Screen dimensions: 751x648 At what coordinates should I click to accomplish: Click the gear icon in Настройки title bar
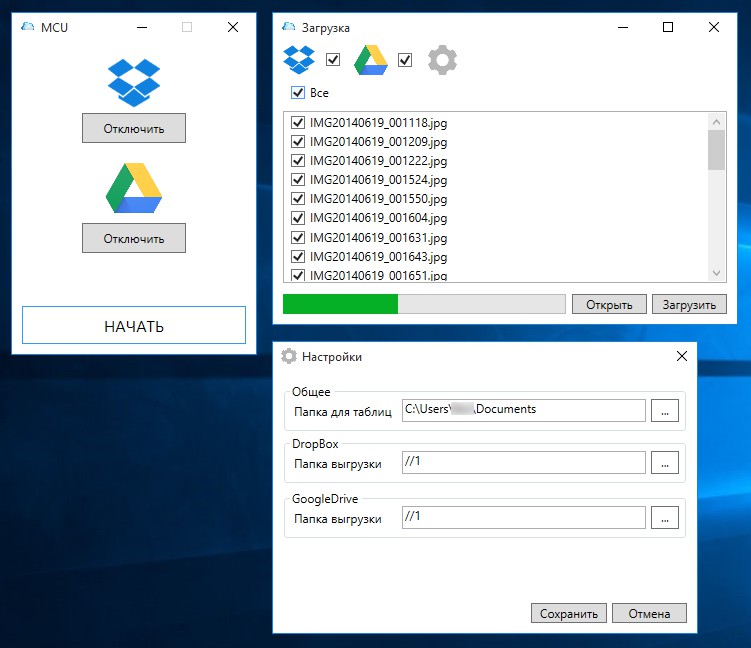tap(289, 356)
